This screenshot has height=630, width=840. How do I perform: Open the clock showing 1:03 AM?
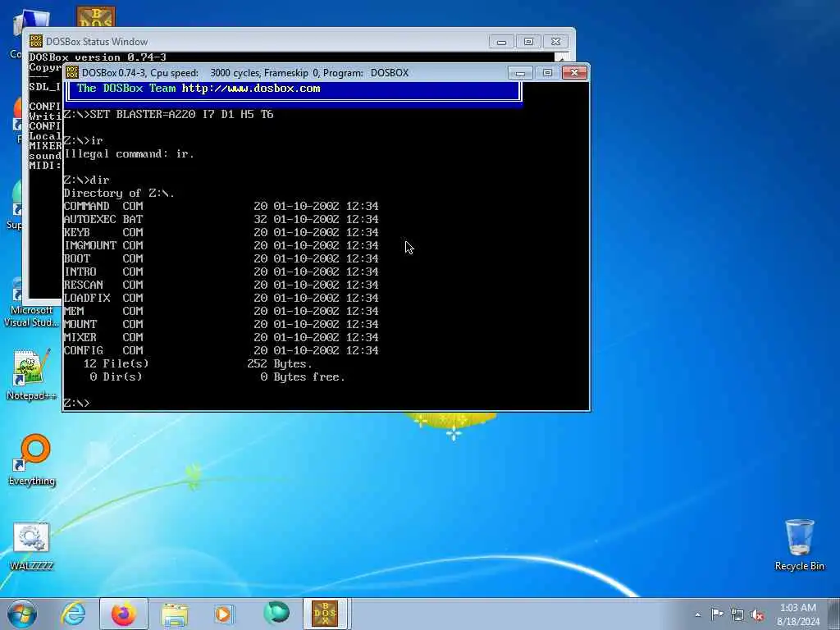(797, 614)
